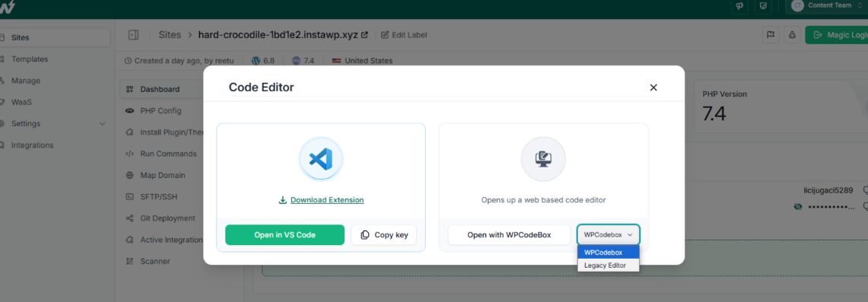
Task: Click SFTP/SSH terminal icon
Action: point(129,197)
